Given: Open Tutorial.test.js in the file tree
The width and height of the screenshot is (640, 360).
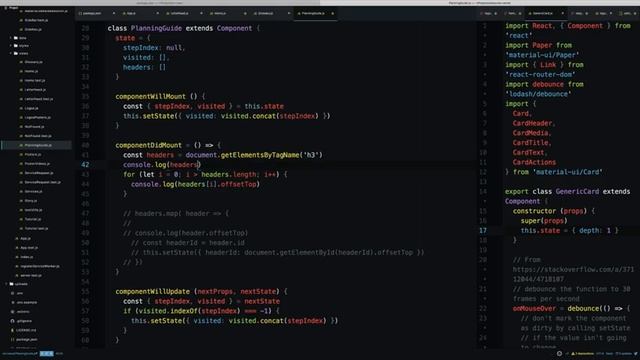Looking at the screenshot, I should click(x=36, y=228).
